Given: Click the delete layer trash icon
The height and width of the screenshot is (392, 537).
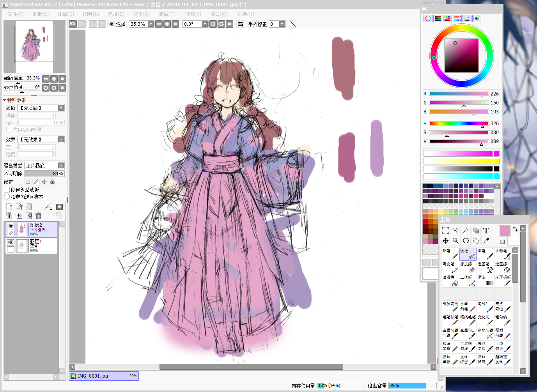Looking at the screenshot, I should 38,215.
